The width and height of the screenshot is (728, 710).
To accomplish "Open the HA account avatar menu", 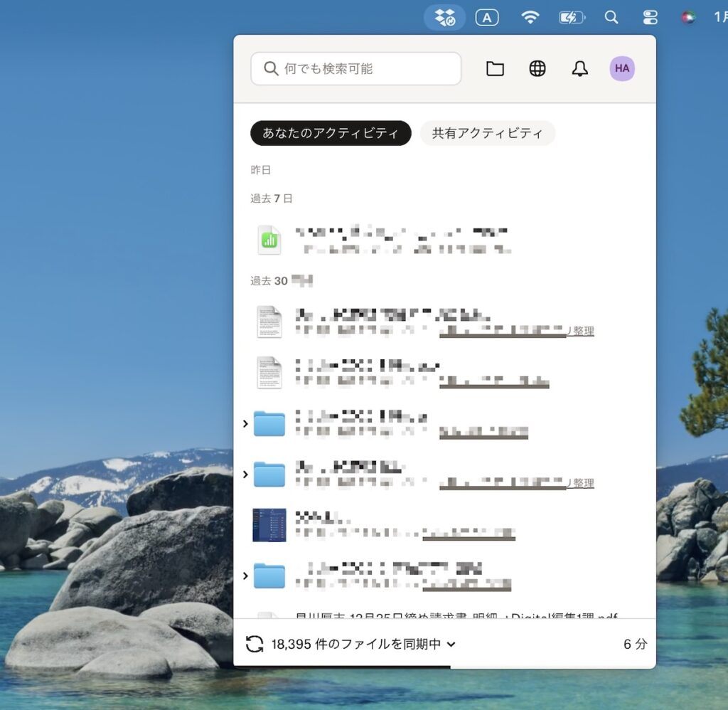I will tap(622, 68).
